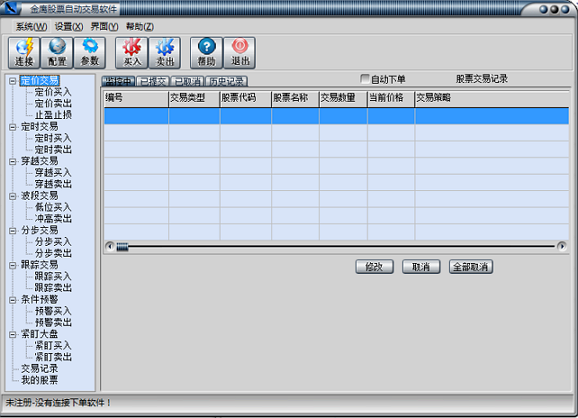This screenshot has height=418, width=578.
Task: Click the 股票代码 column header
Action: click(x=246, y=98)
